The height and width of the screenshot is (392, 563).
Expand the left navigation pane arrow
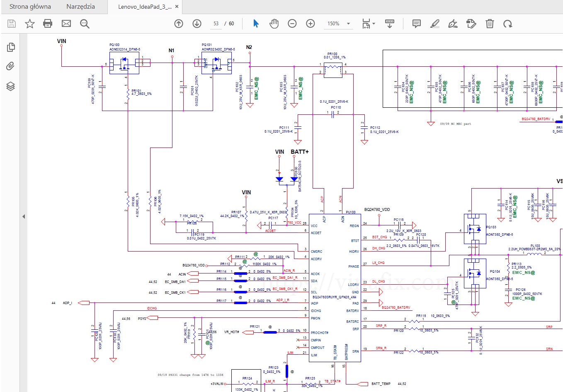[24, 216]
